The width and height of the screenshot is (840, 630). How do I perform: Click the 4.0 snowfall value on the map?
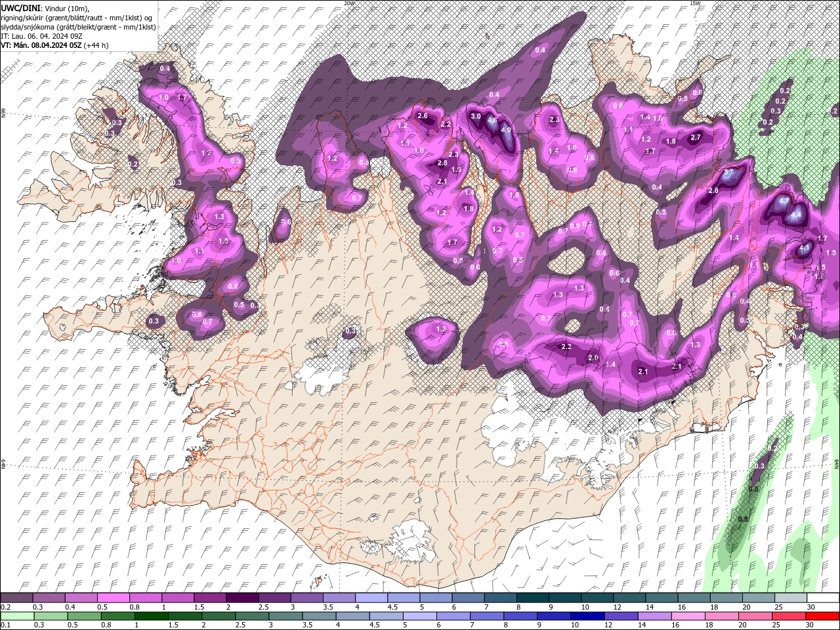point(506,130)
